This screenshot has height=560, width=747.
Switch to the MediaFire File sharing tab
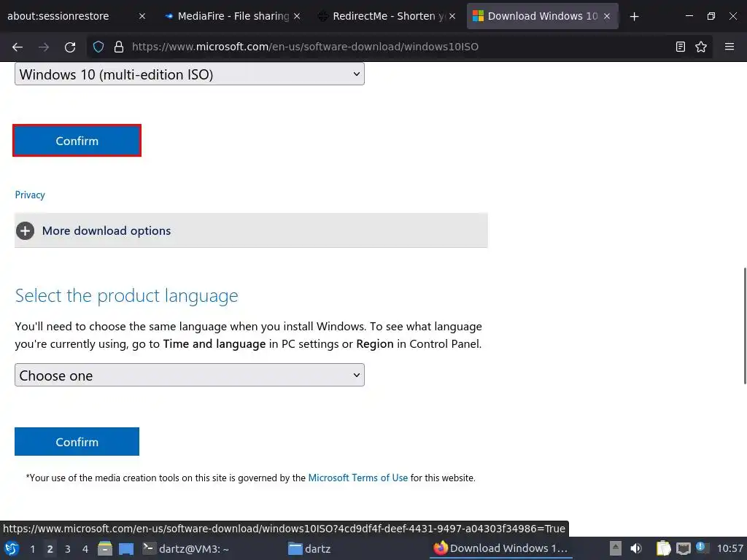click(233, 16)
